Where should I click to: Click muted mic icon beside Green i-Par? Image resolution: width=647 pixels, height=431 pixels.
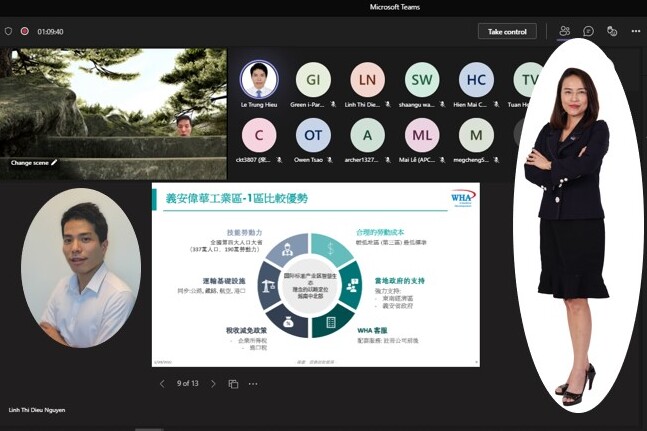(x=333, y=105)
